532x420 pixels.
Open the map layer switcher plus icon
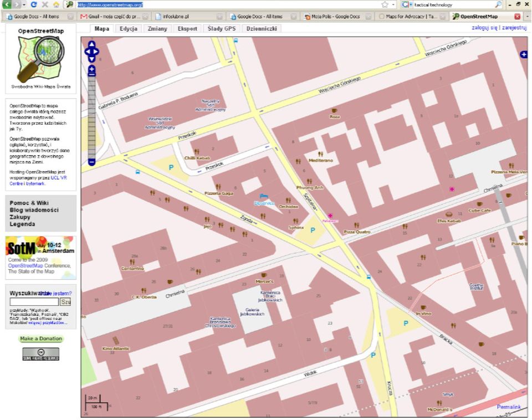point(524,54)
